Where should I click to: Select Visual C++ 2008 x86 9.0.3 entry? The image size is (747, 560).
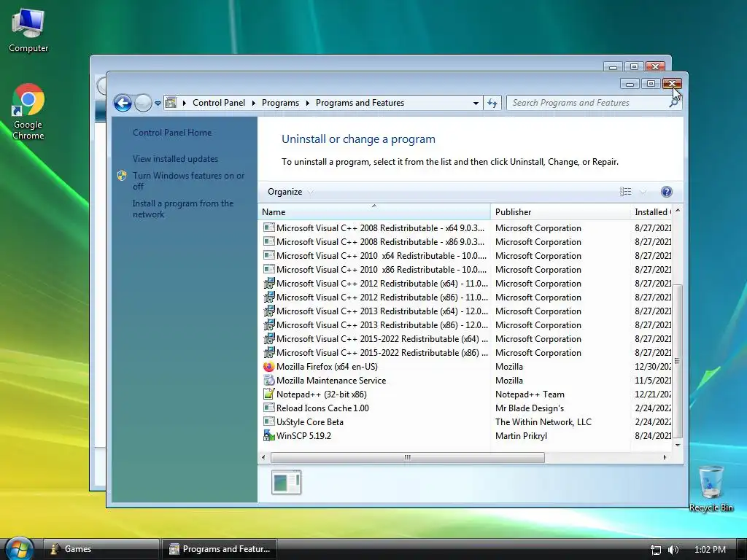tap(380, 242)
